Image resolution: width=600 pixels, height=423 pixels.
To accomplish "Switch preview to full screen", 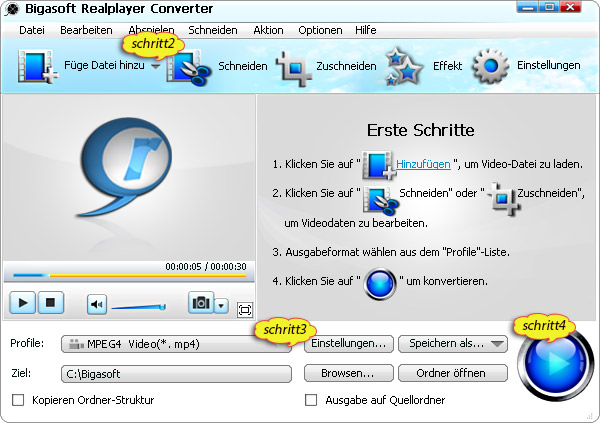I will point(245,309).
